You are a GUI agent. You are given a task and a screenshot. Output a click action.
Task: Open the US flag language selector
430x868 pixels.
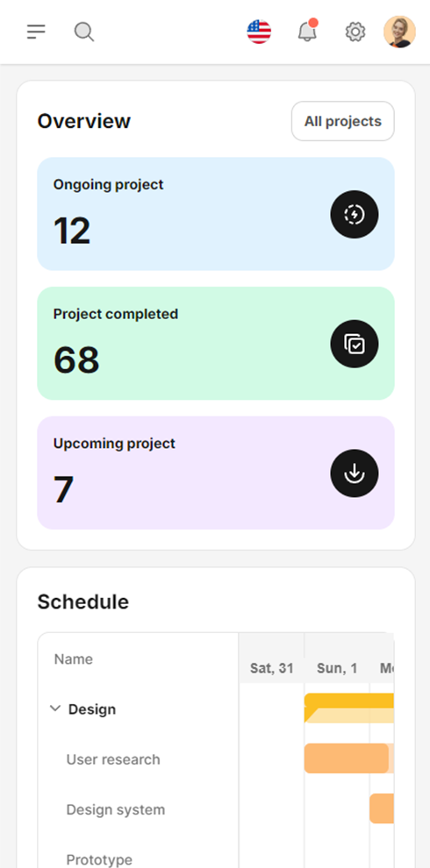[x=259, y=32]
